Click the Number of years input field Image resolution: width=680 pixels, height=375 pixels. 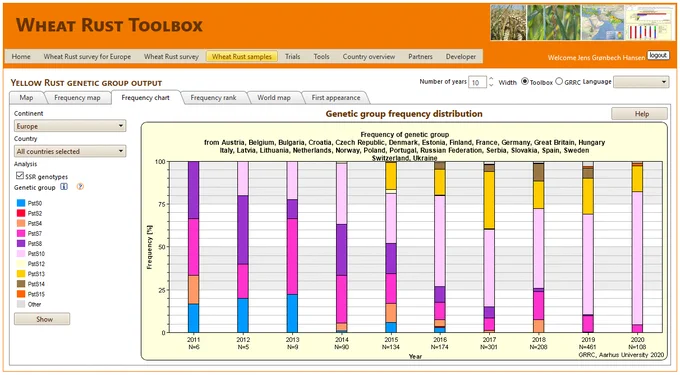477,82
